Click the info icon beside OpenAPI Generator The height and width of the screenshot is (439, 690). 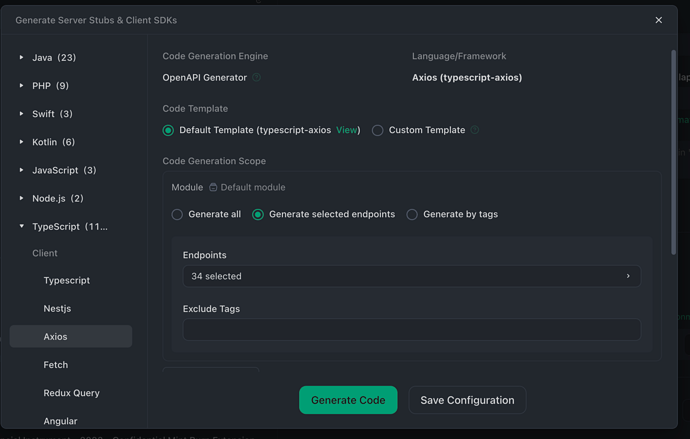(x=256, y=78)
